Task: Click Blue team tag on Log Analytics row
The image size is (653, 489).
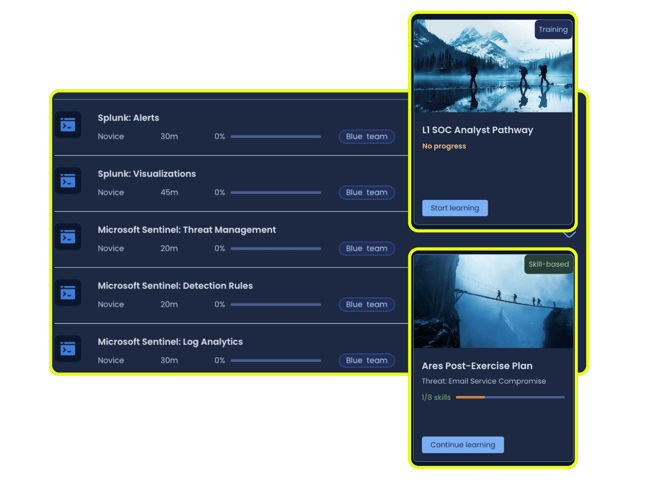Action: 366,361
